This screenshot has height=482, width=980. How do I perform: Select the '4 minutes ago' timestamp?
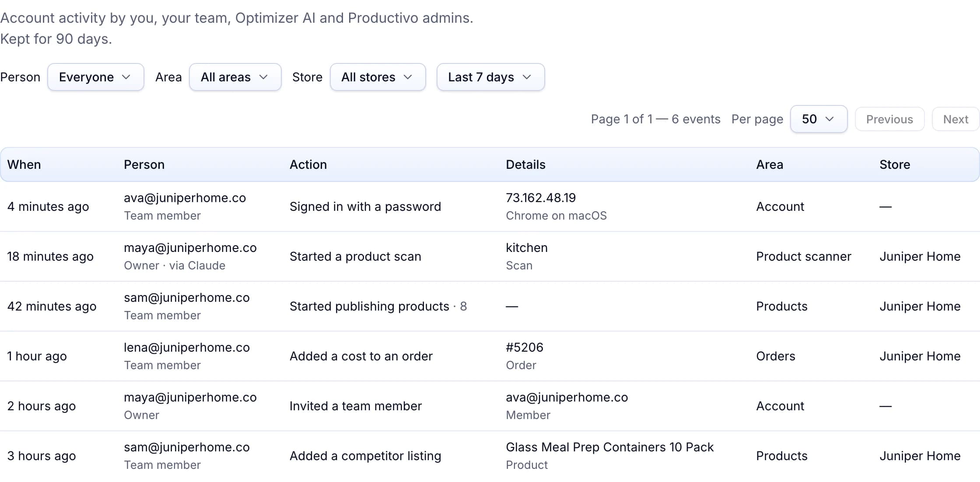pyautogui.click(x=48, y=206)
